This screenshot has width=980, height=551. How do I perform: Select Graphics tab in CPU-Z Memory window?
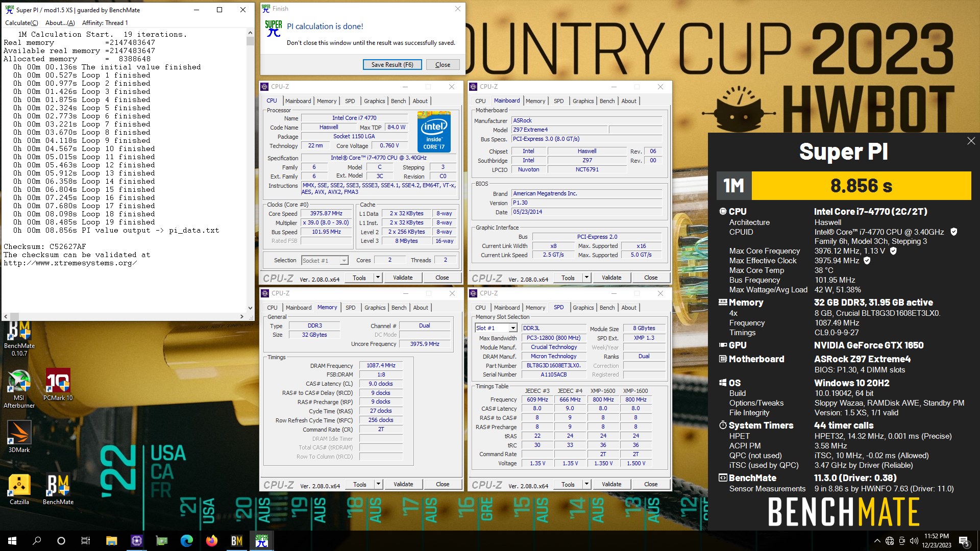tap(375, 308)
